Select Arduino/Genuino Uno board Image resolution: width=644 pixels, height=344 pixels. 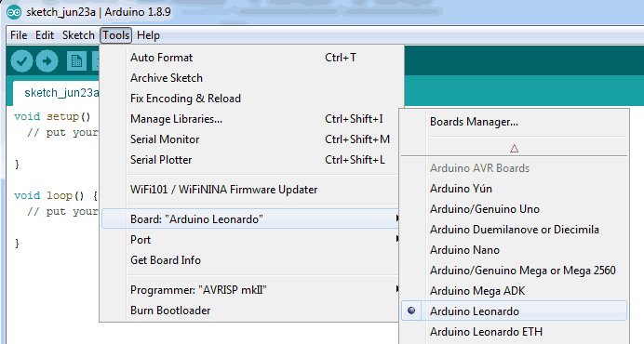coord(515,209)
